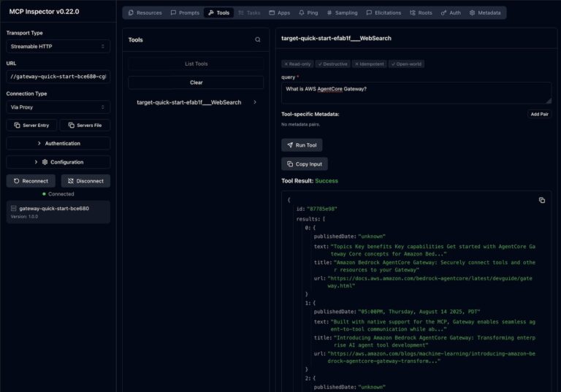561x392 pixels.
Task: Click the hash icon on Sampling tab
Action: point(329,13)
